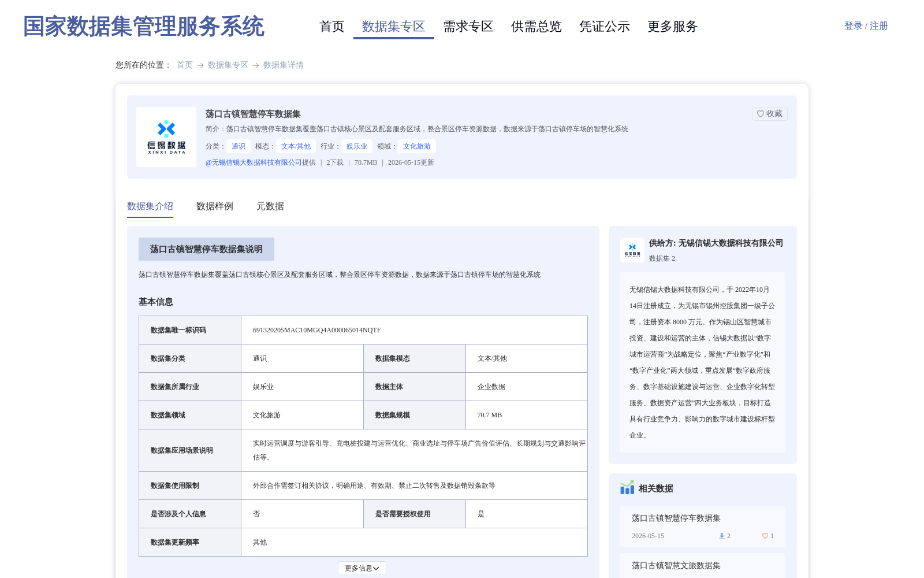Click the 荡口古镇智慧停车数据集说明 heading
924x578 pixels.
coord(206,249)
